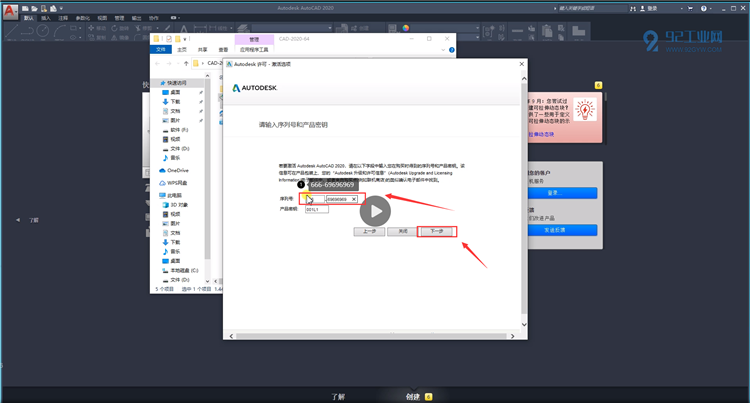Click the AutoCAD keyword search field
Viewport: 750px width, 403px height.
click(592, 9)
